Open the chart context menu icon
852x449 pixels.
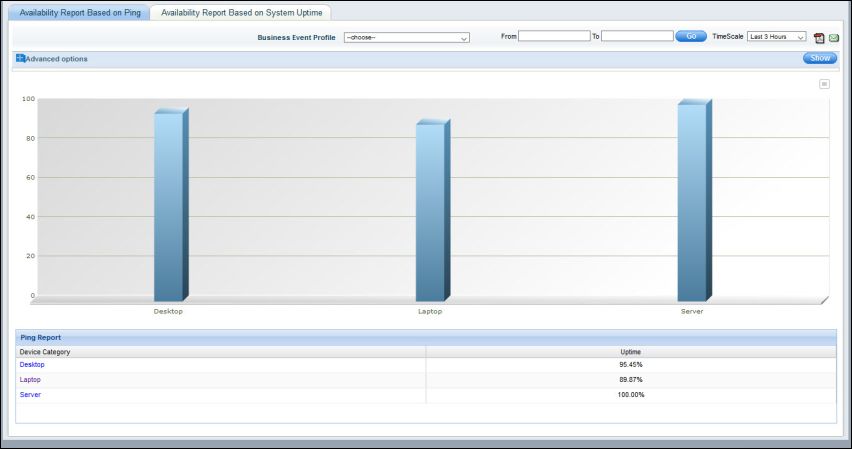pos(824,84)
